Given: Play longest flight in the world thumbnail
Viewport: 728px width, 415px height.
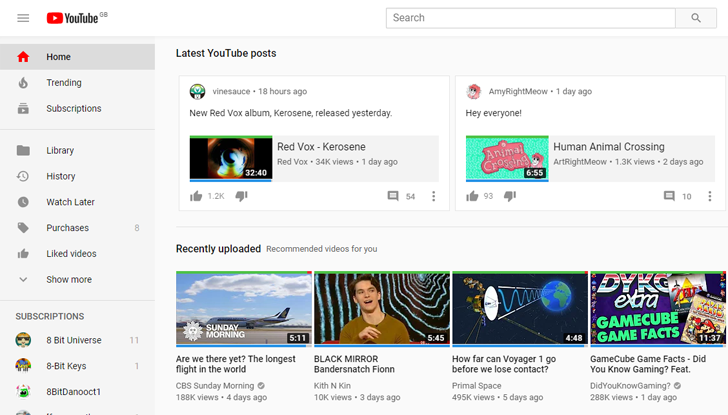Looking at the screenshot, I should click(x=244, y=309).
